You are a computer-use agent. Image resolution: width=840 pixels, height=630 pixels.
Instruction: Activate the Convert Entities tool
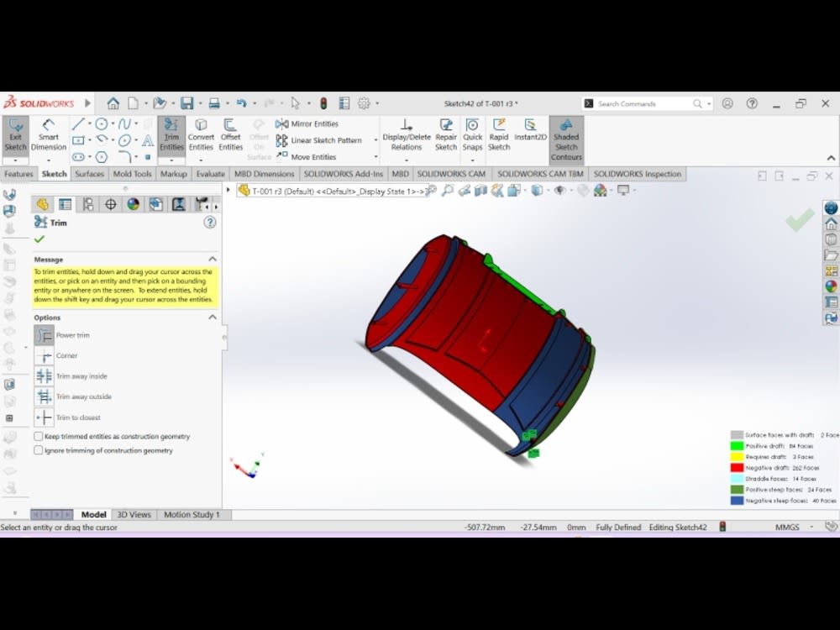201,134
